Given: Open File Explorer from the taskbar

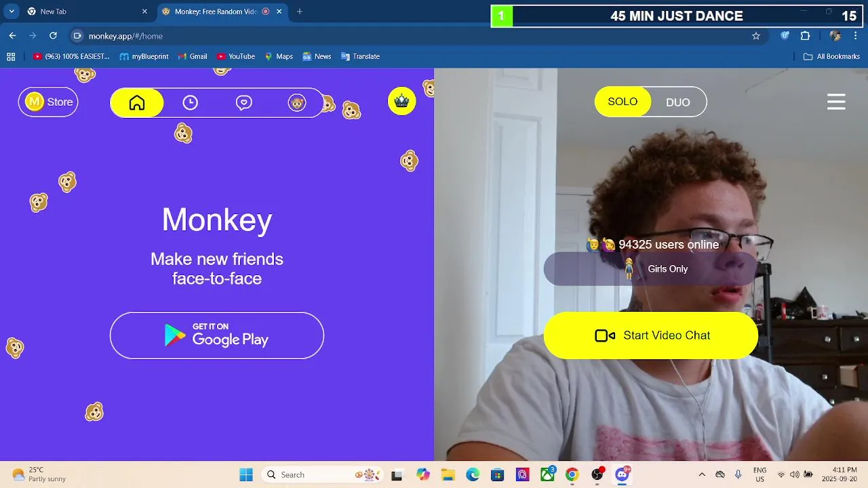Looking at the screenshot, I should point(448,475).
